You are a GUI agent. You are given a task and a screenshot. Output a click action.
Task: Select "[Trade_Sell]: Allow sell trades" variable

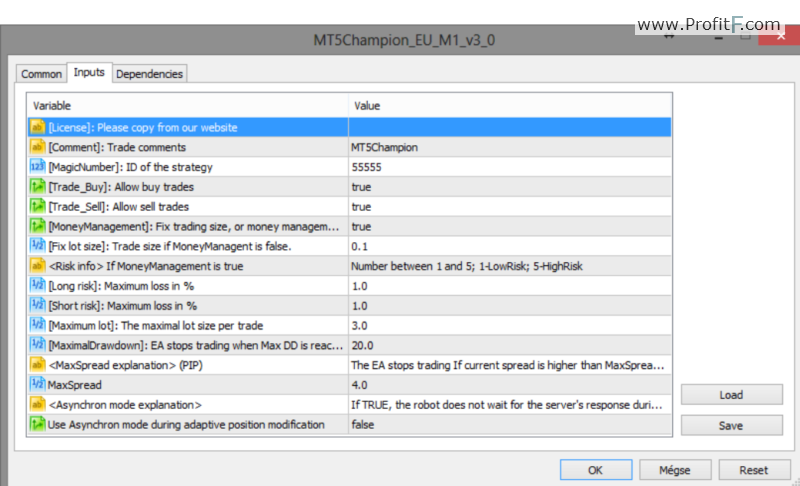[x=118, y=207]
